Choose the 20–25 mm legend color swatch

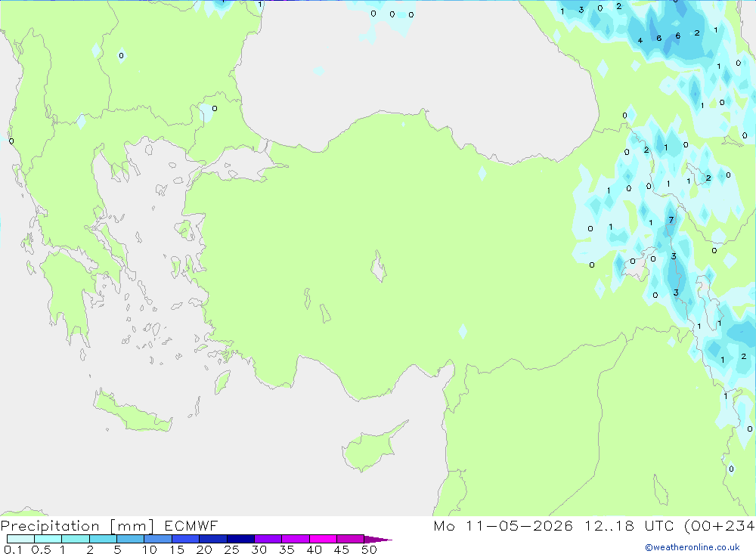pos(213,539)
